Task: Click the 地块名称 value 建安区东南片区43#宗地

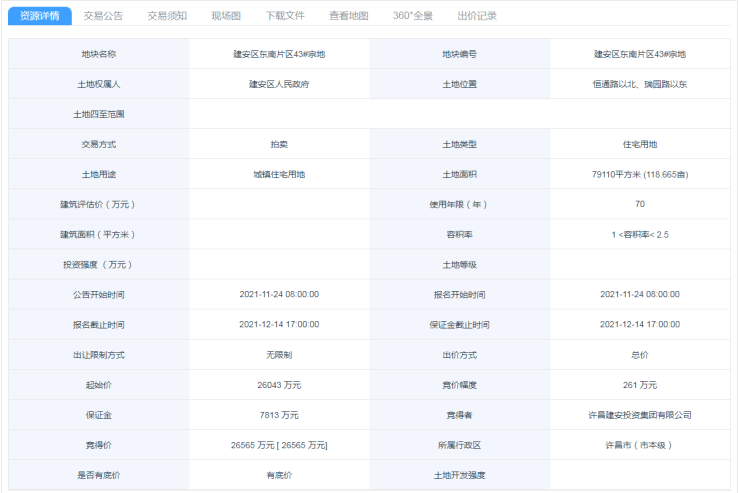Action: click(279, 54)
